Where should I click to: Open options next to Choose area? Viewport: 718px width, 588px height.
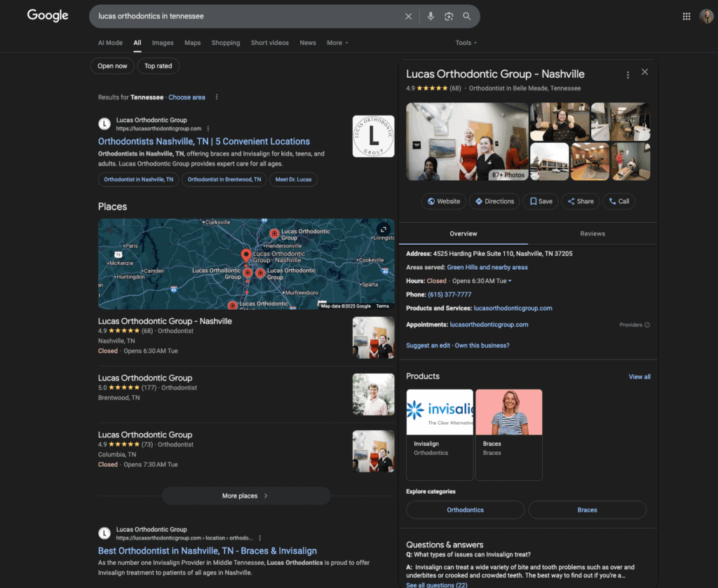tap(217, 97)
